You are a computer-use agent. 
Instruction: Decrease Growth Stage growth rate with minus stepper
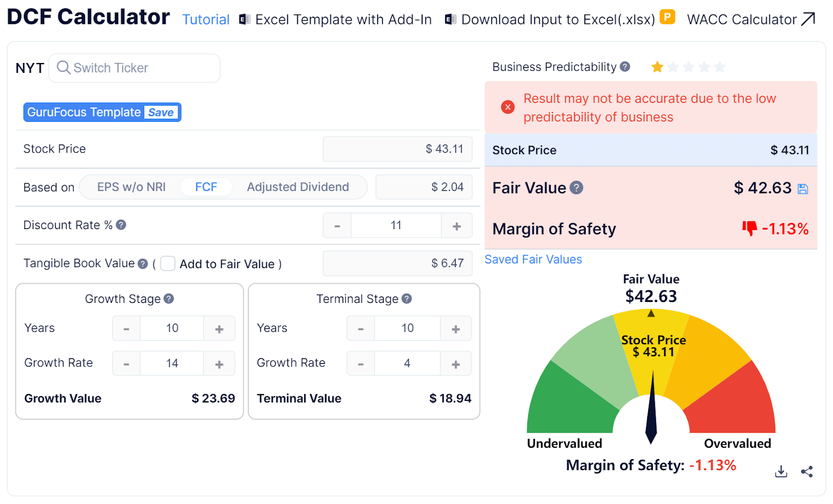tap(126, 363)
